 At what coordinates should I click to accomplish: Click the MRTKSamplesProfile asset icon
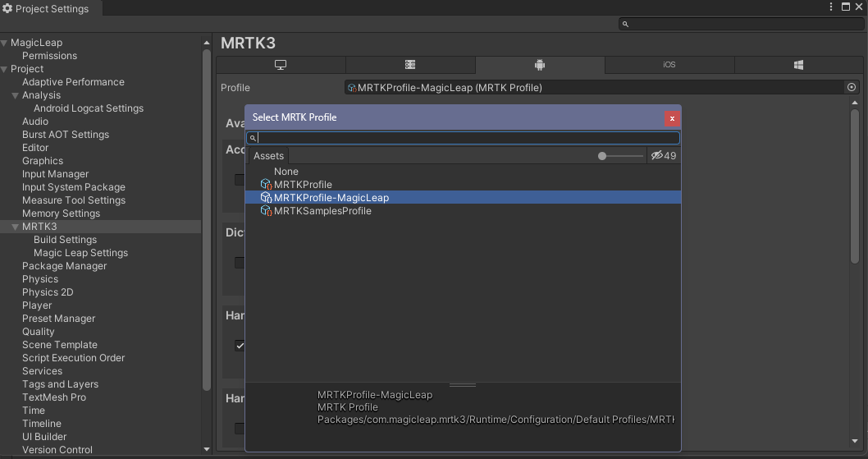266,211
